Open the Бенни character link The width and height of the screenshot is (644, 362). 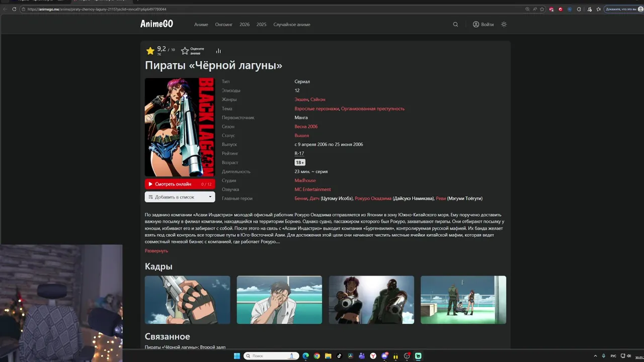(x=301, y=199)
